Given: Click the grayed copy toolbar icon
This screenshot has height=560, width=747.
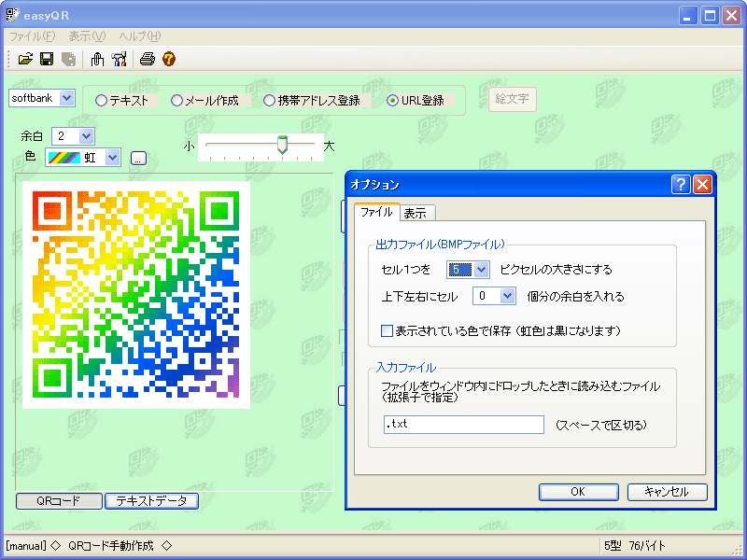Looking at the screenshot, I should tap(68, 59).
